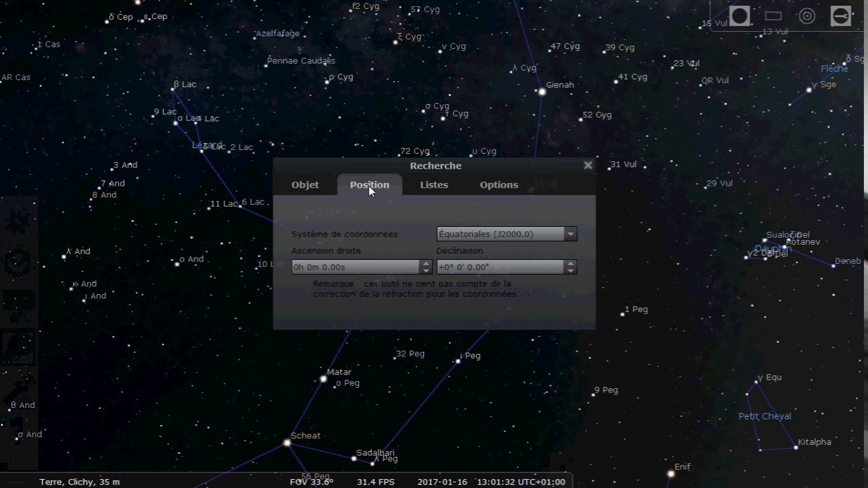Select the star labeled 8 And

tap(91, 199)
